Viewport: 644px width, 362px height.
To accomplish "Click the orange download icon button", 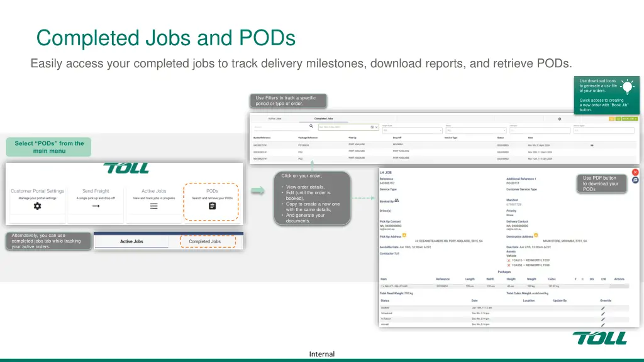I will [x=611, y=119].
